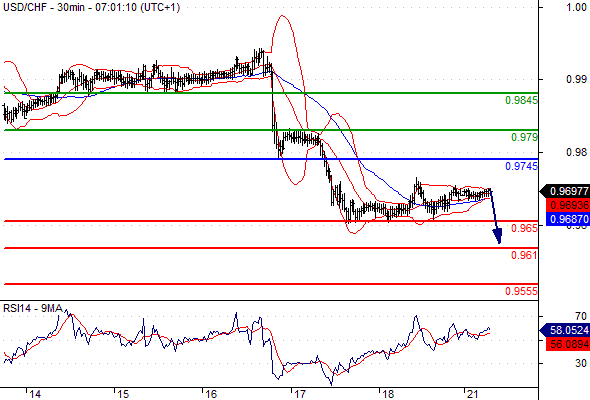Click date 14 on the time axis
590x400 pixels.
35,394
